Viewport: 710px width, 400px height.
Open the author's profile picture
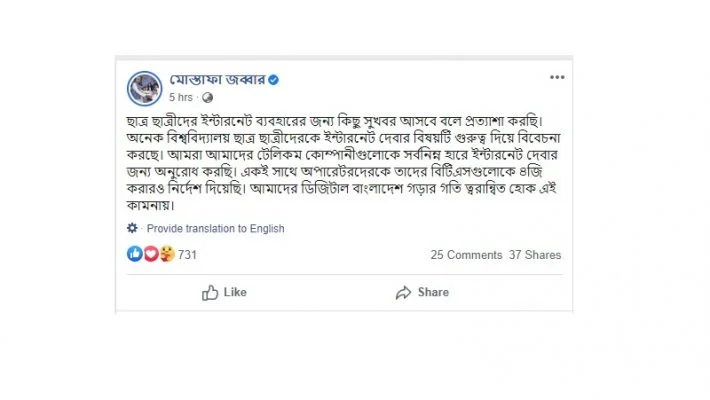pos(144,88)
